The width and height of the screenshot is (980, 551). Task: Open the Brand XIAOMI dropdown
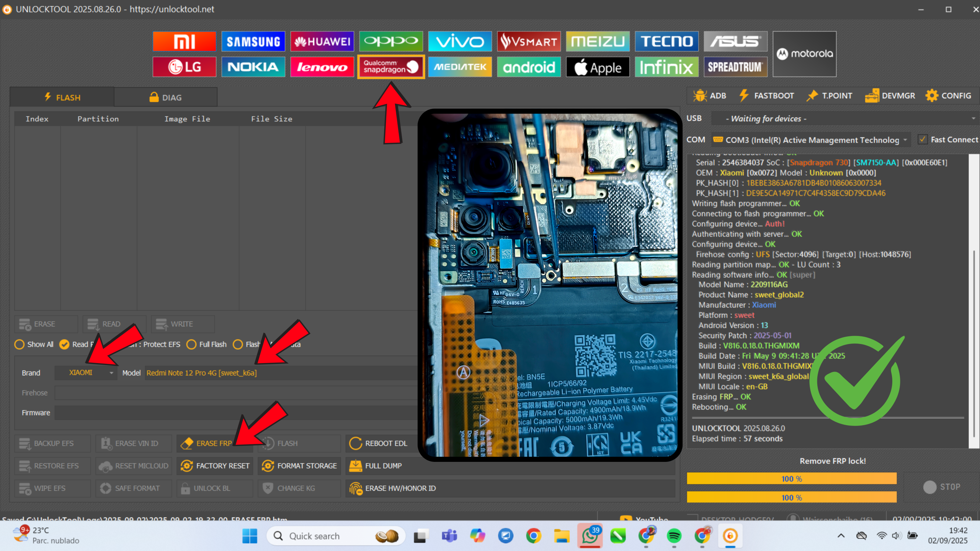tap(86, 373)
